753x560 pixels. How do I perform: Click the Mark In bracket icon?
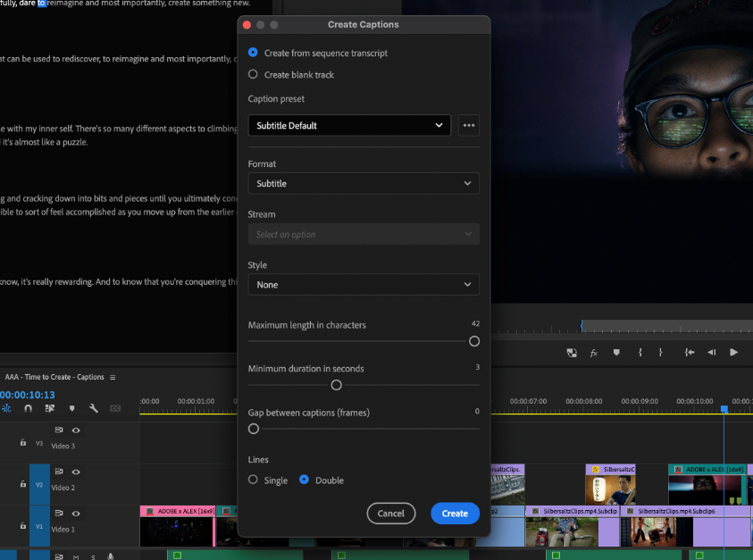640,353
